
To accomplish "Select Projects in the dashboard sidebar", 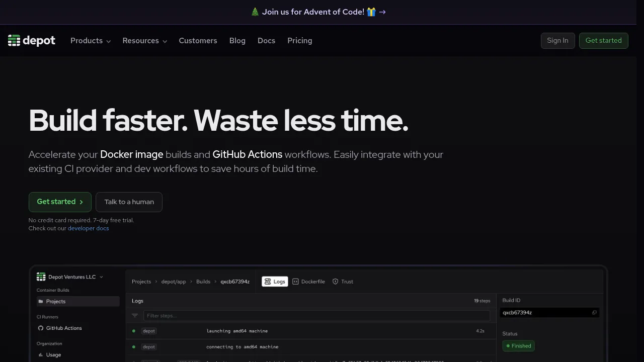I will click(x=78, y=302).
